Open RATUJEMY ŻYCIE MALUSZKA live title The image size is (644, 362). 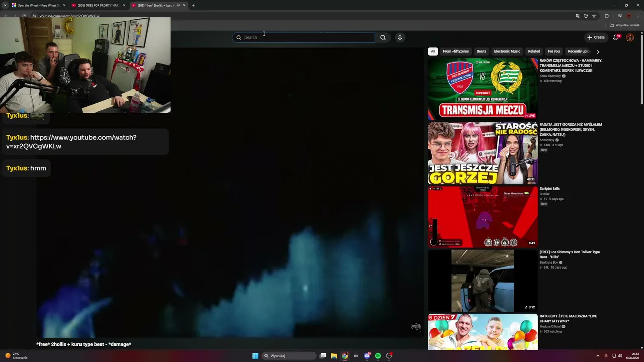click(569, 319)
